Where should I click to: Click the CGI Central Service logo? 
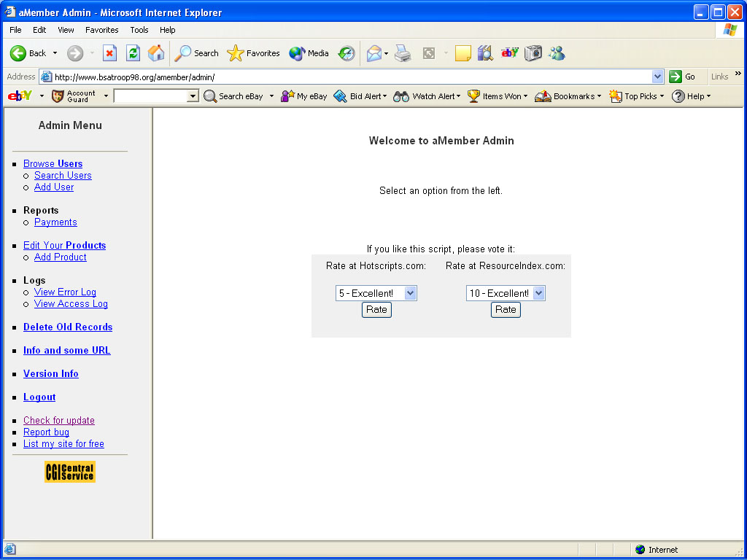[x=70, y=472]
